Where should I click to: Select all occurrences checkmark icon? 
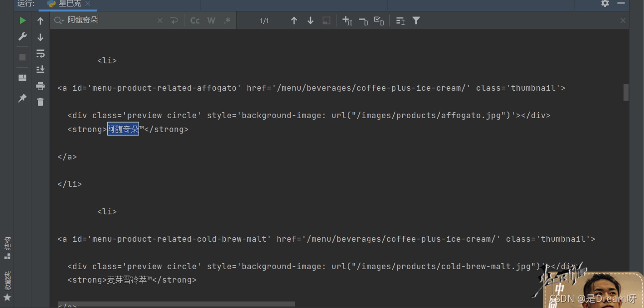pyautogui.click(x=379, y=20)
